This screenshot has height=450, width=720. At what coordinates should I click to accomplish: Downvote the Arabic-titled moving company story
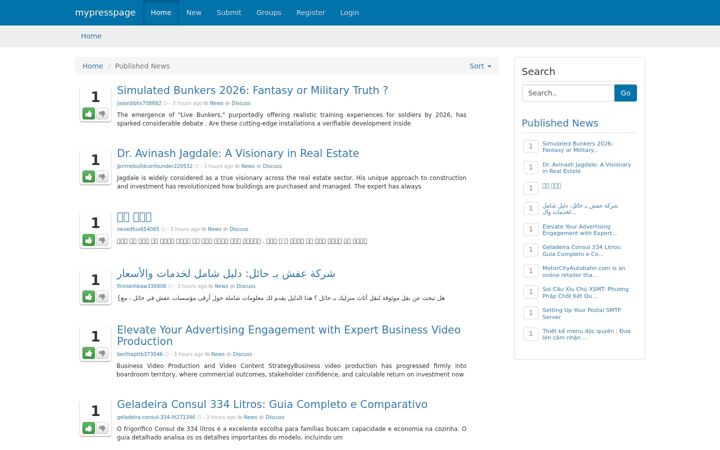click(102, 297)
